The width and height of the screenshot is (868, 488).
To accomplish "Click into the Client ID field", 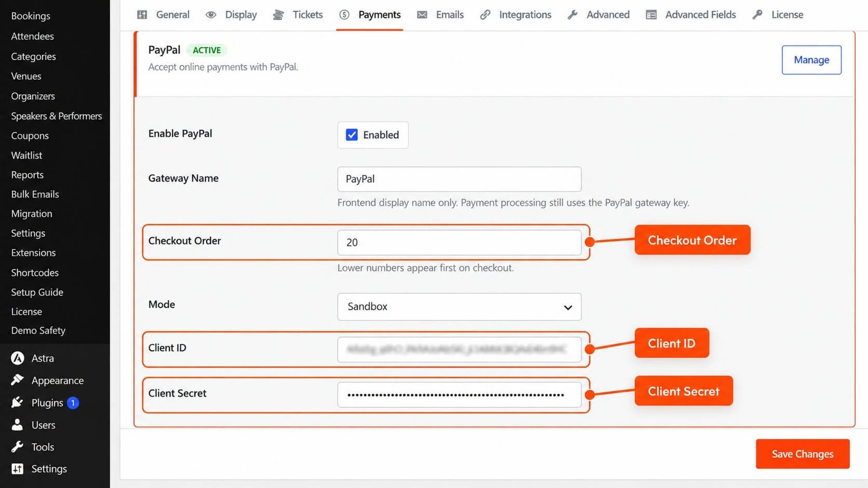I will coord(459,349).
